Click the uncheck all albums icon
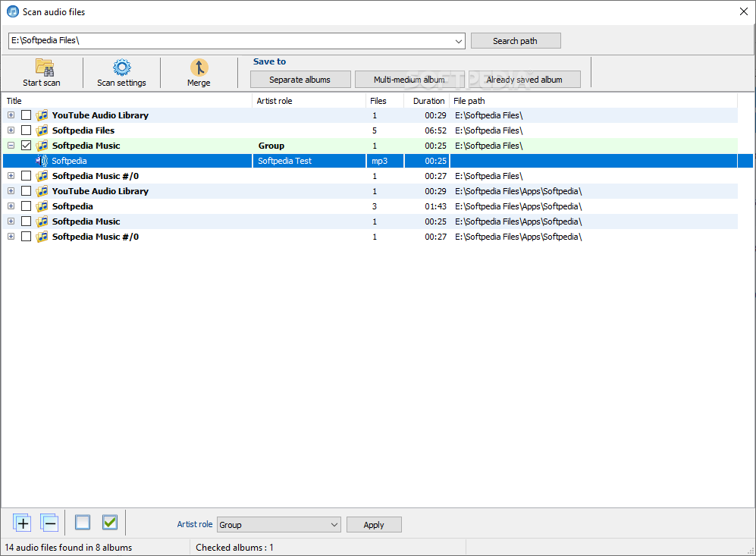 click(83, 522)
